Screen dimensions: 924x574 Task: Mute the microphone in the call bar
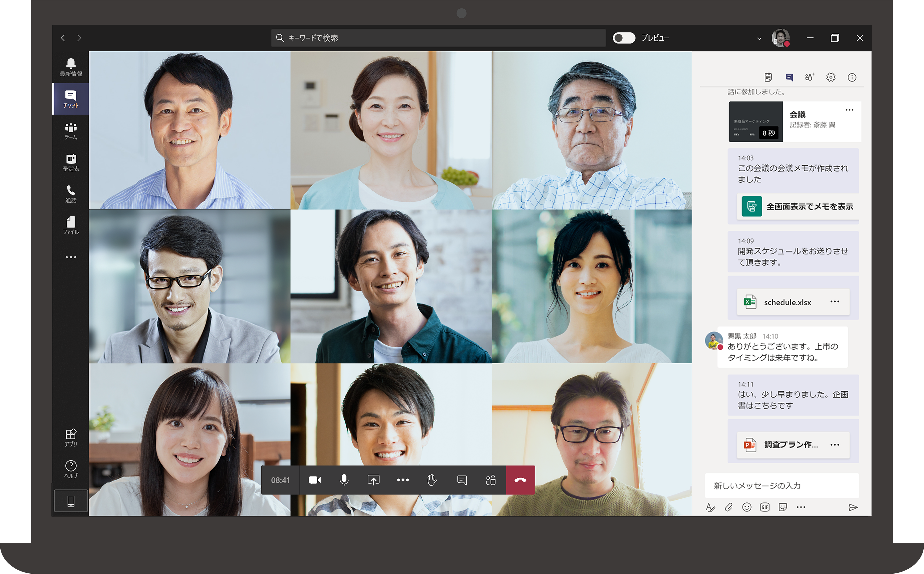344,480
